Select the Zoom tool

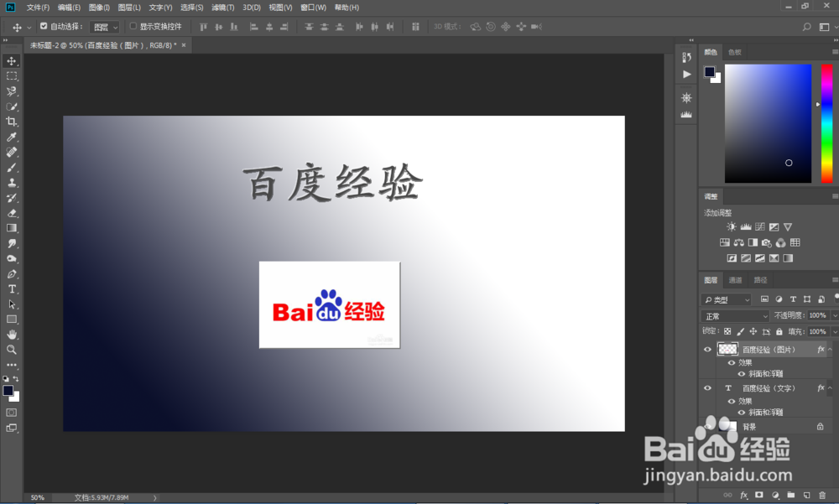pyautogui.click(x=11, y=350)
